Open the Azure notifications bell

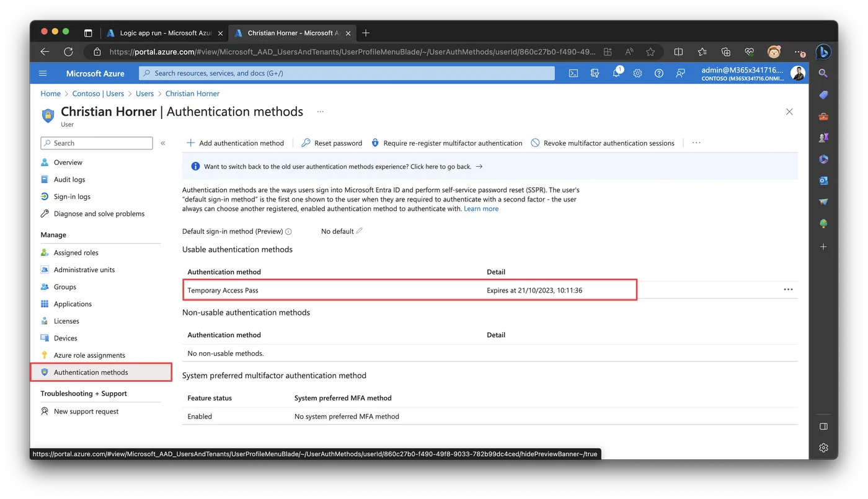(x=616, y=73)
